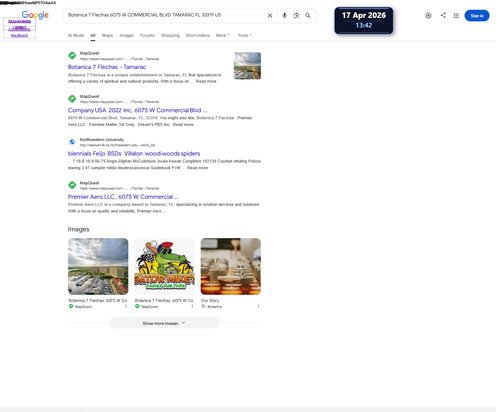Open the biennials Feijo BSDs Villalon result link
This screenshot has width=500, height=412.
[x=134, y=154]
